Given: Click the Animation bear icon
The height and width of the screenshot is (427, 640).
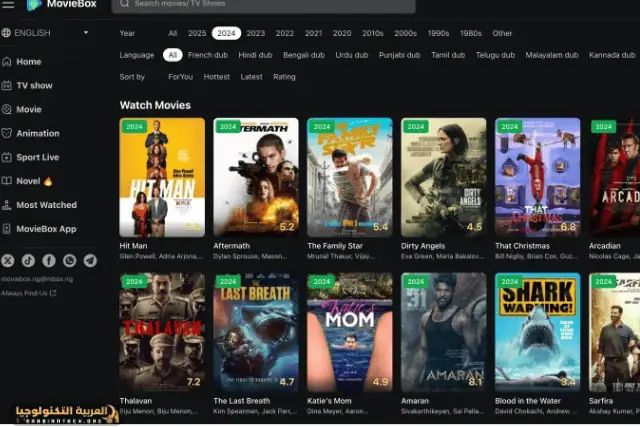Looking at the screenshot, I should click(x=7, y=133).
